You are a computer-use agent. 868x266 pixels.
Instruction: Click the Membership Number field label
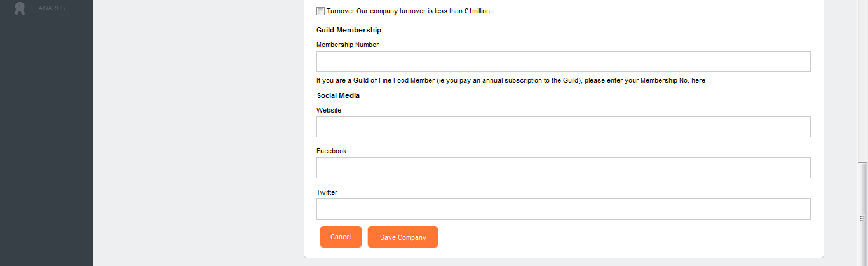(348, 45)
